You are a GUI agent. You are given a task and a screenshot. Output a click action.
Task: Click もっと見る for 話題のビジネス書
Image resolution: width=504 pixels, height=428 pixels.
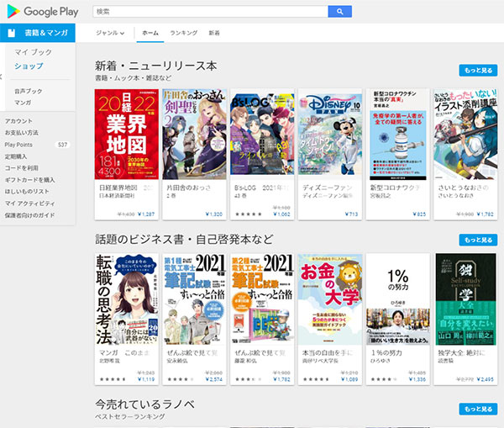[478, 240]
